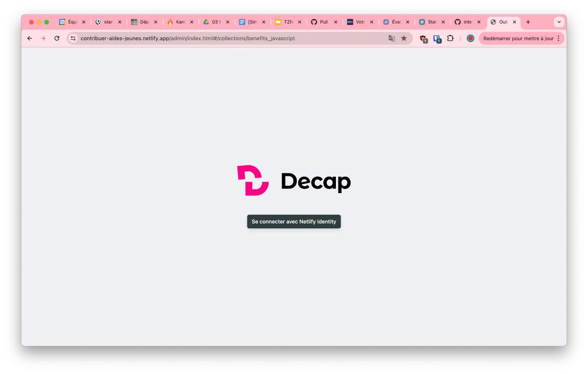Navigate back using the back arrow

tap(29, 38)
